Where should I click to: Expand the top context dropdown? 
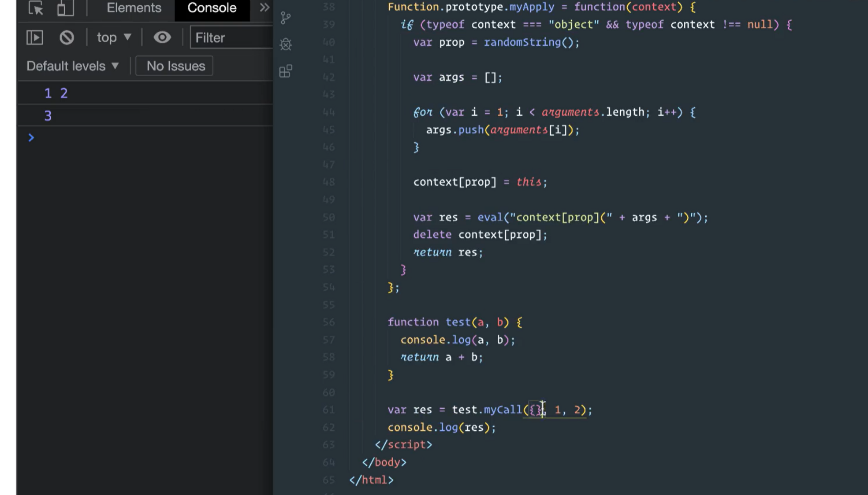[114, 37]
